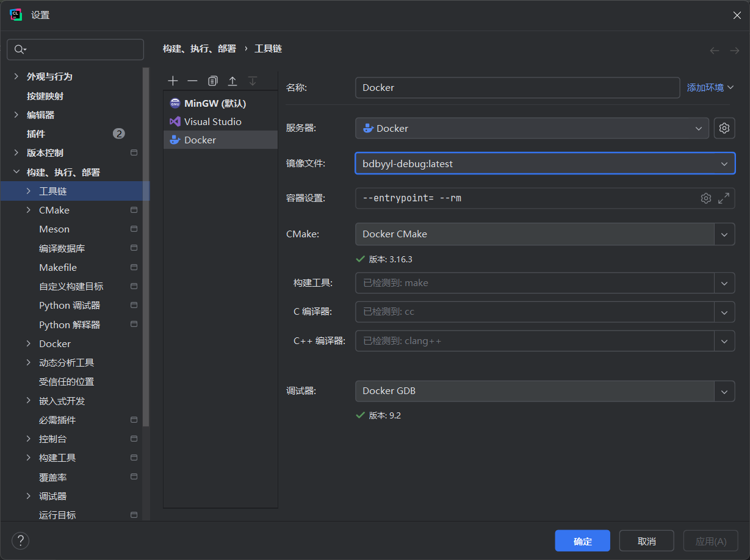This screenshot has width=750, height=560.
Task: Open the Makefile settings page
Action: [58, 267]
